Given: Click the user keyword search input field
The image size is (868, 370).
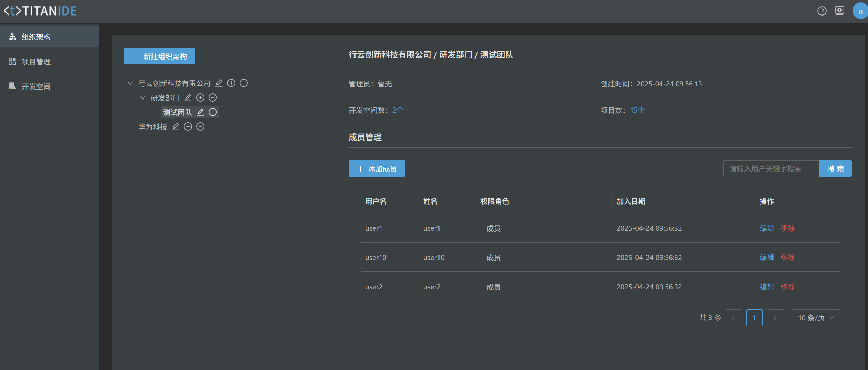Looking at the screenshot, I should click(x=771, y=168).
